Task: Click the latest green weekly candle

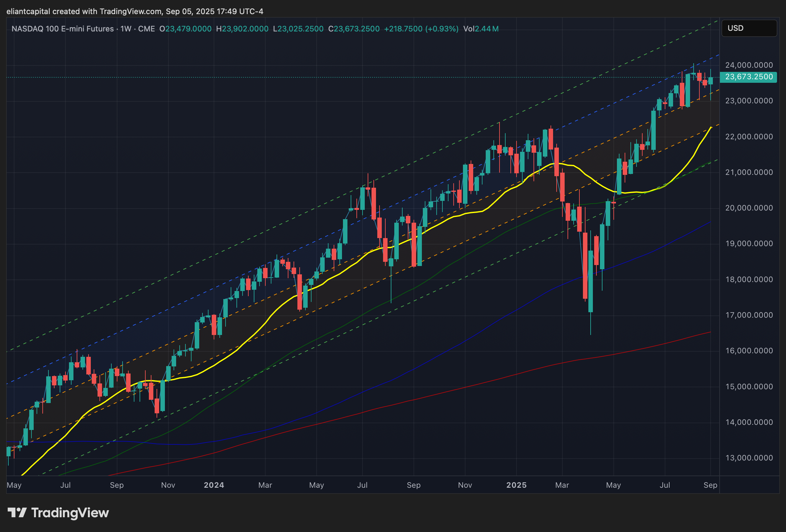Action: point(711,81)
